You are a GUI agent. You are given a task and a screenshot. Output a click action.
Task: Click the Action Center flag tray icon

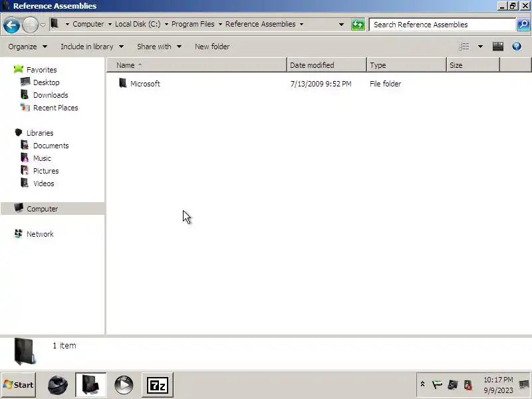click(438, 385)
